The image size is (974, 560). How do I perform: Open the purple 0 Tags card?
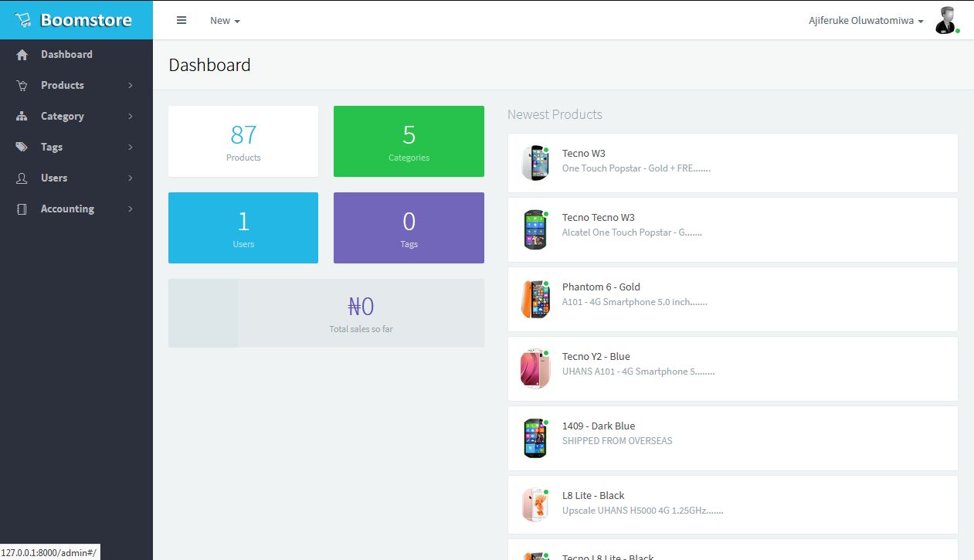coord(409,228)
